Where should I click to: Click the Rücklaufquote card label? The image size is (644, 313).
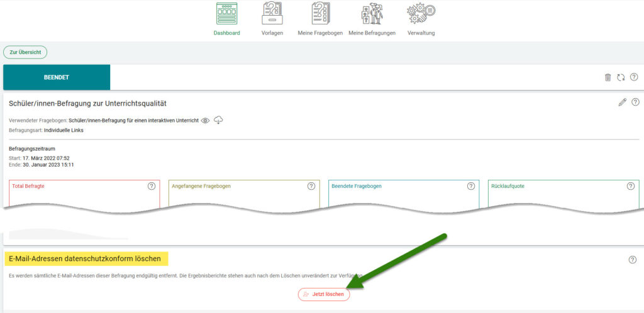508,186
